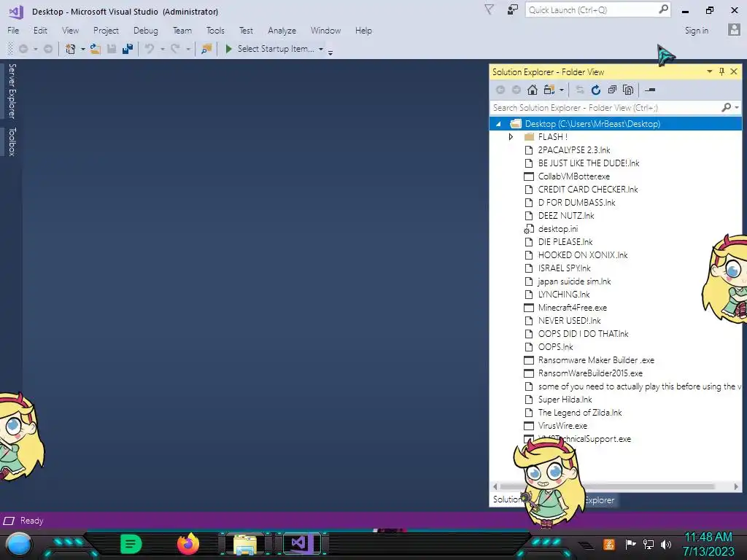Open the Select Startup Item dropdown arrow
This screenshot has height=560, width=747.
point(321,49)
